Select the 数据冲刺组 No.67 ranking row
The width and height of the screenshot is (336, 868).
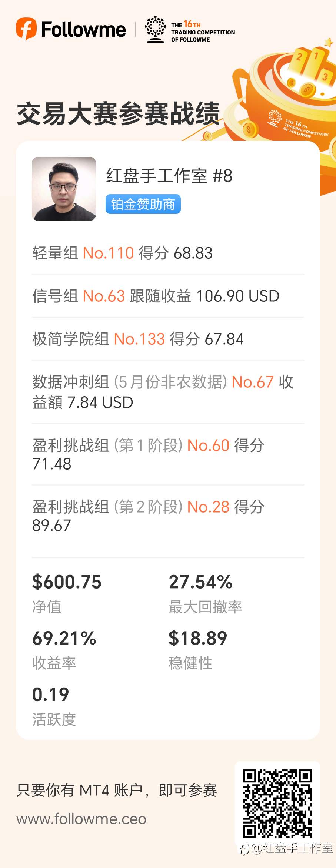[x=162, y=392]
